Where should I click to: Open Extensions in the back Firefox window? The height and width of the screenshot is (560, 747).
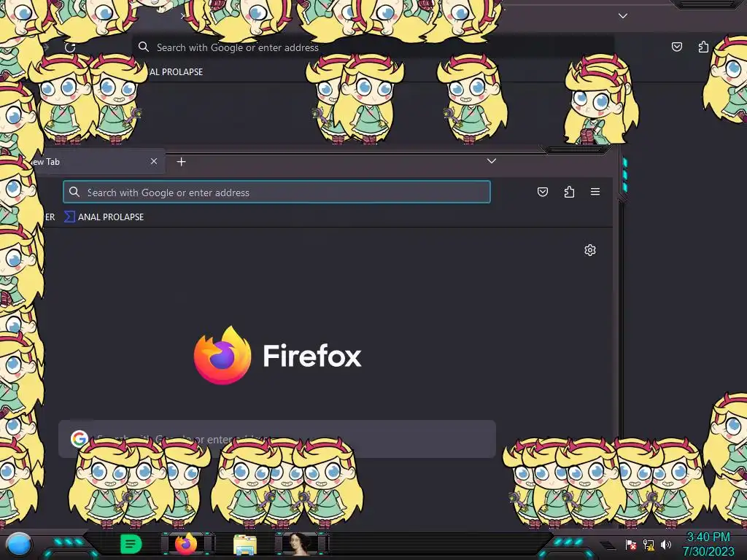[703, 47]
